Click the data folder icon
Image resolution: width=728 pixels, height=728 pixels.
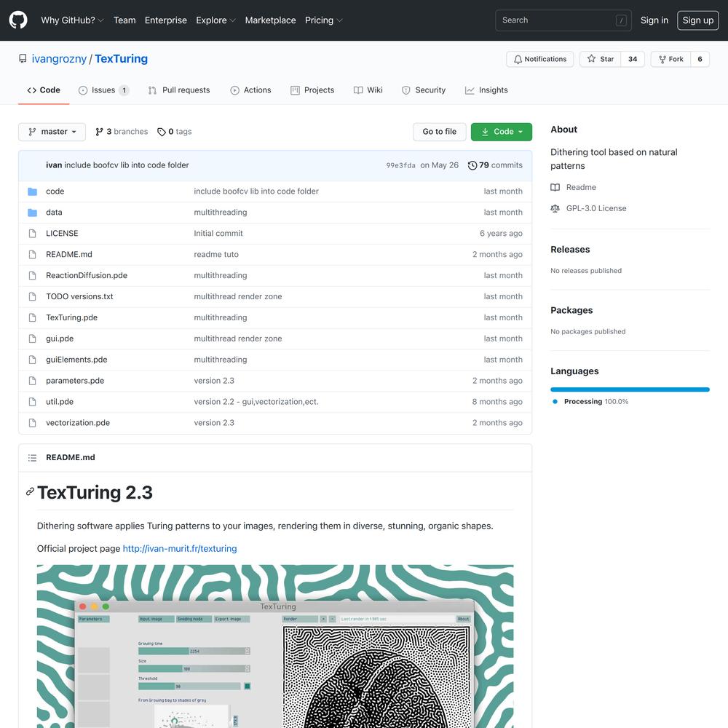32,212
